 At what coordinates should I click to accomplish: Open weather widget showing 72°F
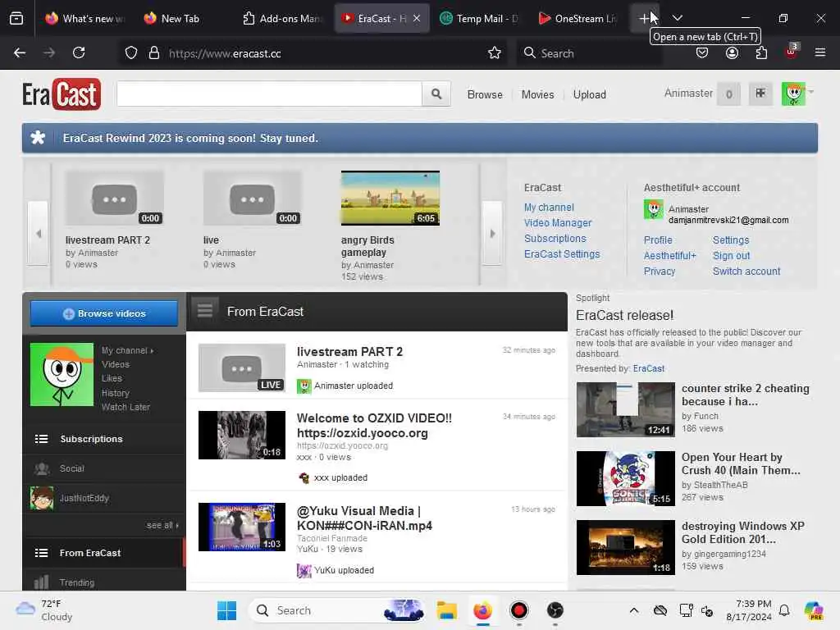tap(44, 610)
